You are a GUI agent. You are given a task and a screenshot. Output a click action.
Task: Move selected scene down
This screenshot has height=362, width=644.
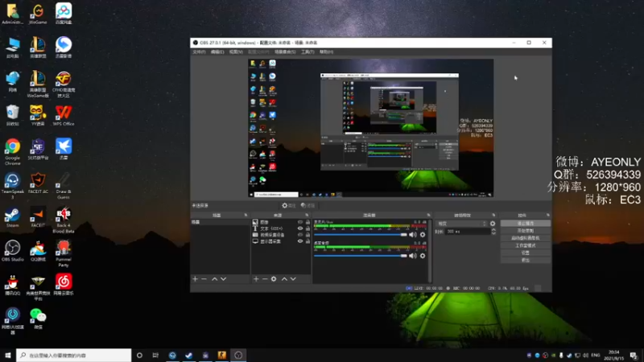pos(224,279)
